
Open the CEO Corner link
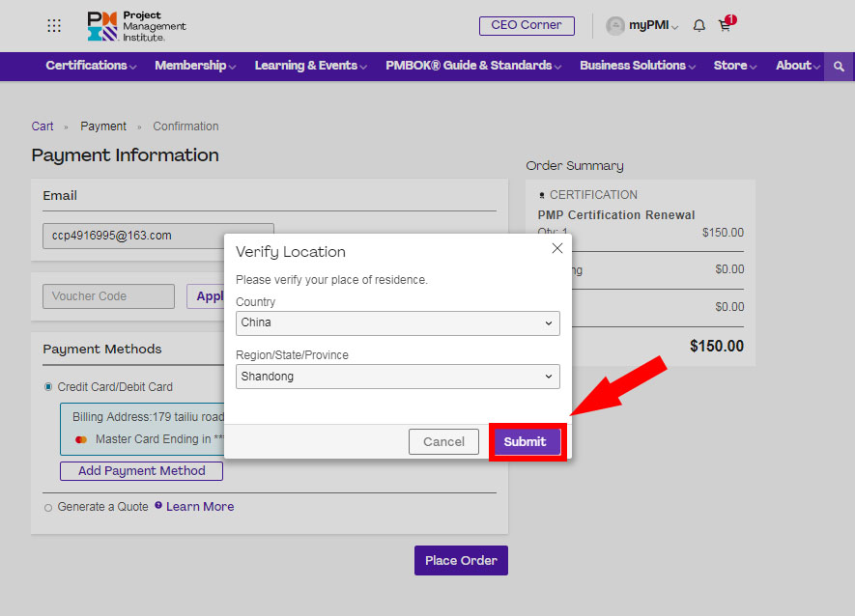click(x=527, y=26)
